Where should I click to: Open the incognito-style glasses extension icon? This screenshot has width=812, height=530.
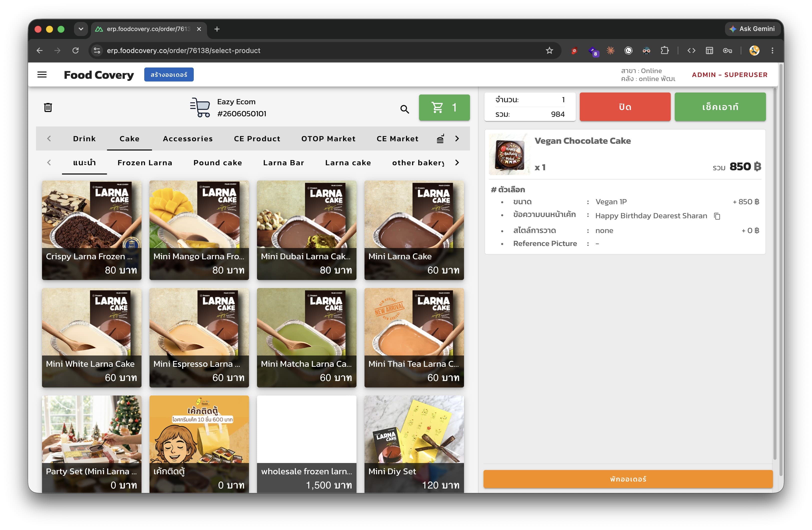646,50
